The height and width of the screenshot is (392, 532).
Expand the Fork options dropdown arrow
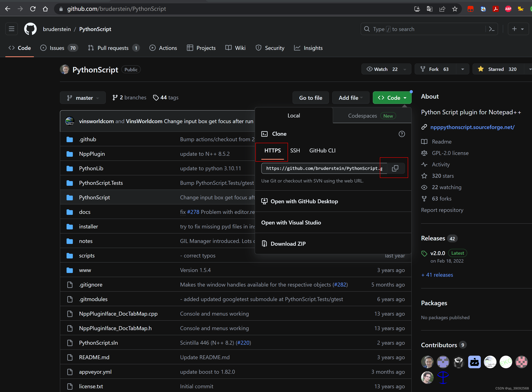(463, 69)
